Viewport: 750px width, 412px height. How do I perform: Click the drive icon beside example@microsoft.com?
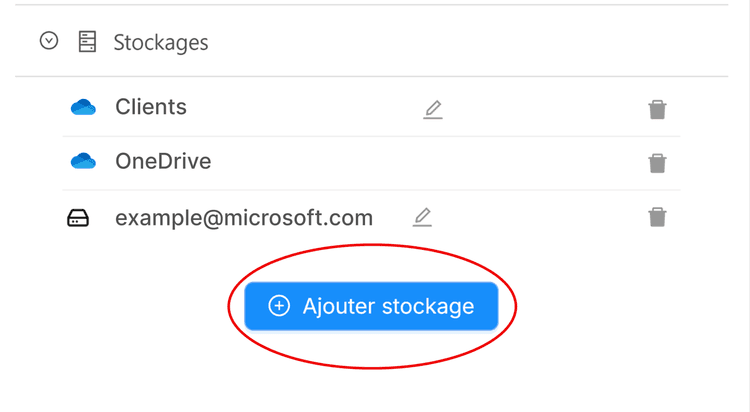click(78, 218)
